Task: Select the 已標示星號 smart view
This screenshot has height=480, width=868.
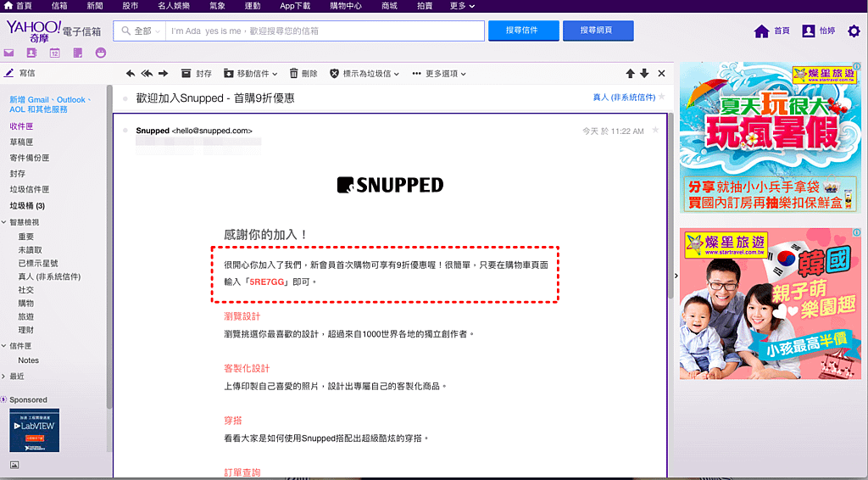Action: pyautogui.click(x=37, y=264)
